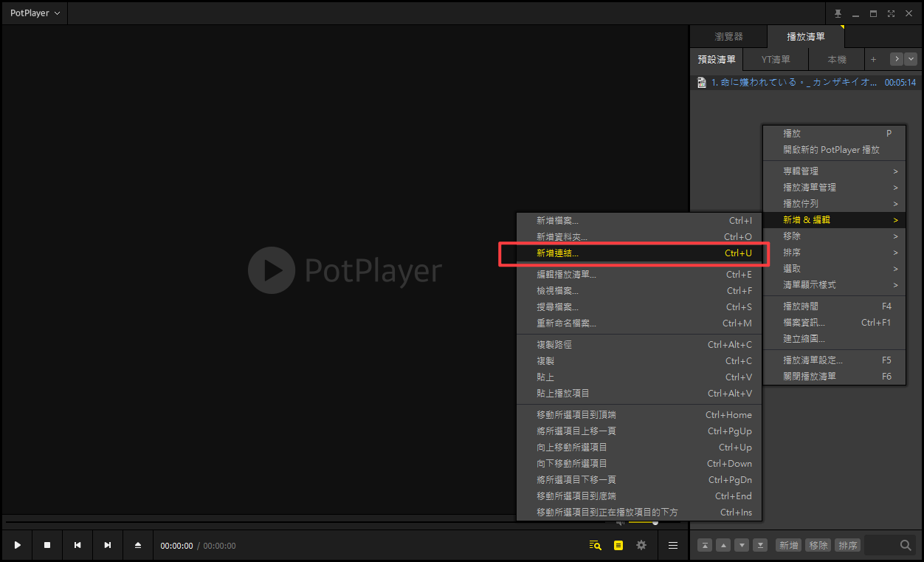Choose 建立縮圖... menu item

point(834,339)
